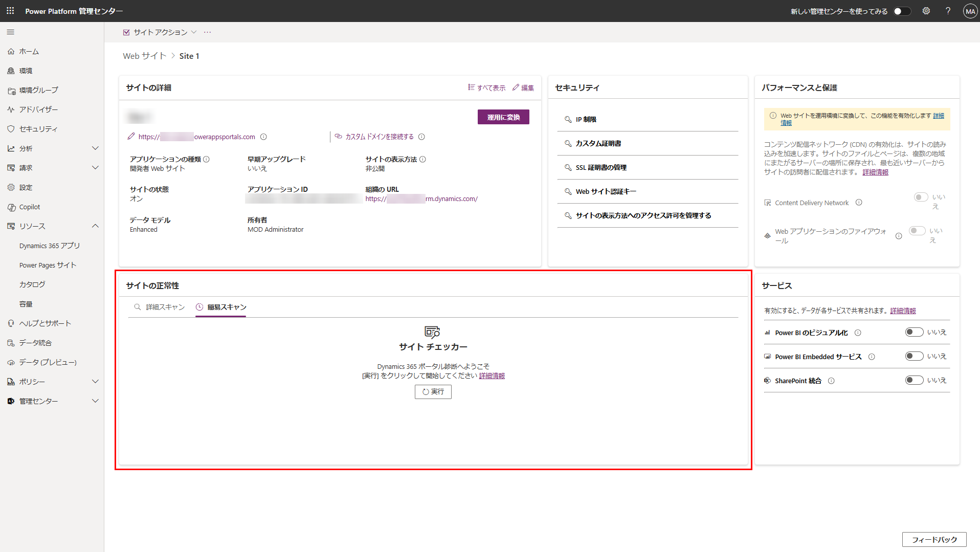Click カスタム ドメインを接続する link
This screenshot has width=980, height=552.
(x=380, y=137)
